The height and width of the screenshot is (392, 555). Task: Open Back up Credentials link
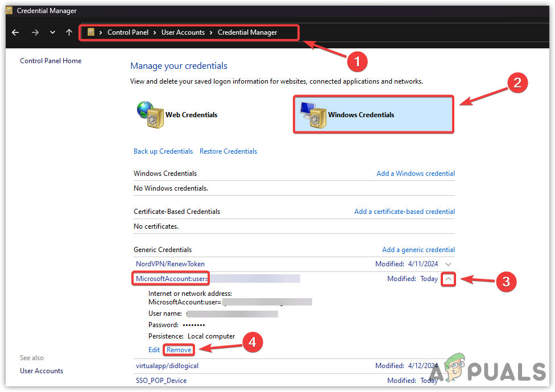pyautogui.click(x=163, y=151)
